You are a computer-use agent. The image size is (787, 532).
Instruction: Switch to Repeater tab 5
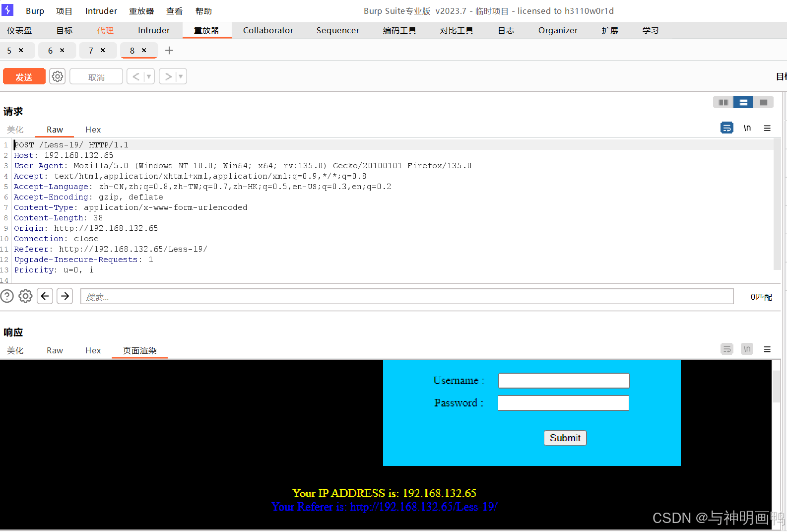9,51
